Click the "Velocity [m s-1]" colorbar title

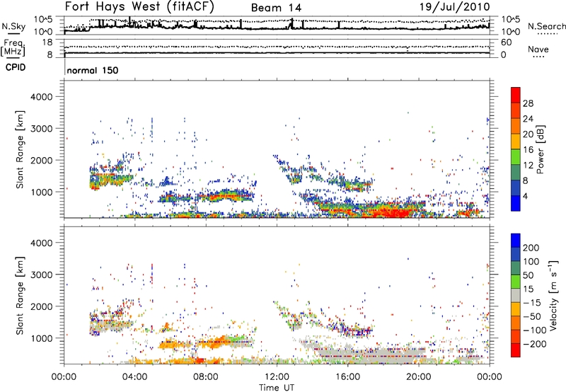(553, 295)
